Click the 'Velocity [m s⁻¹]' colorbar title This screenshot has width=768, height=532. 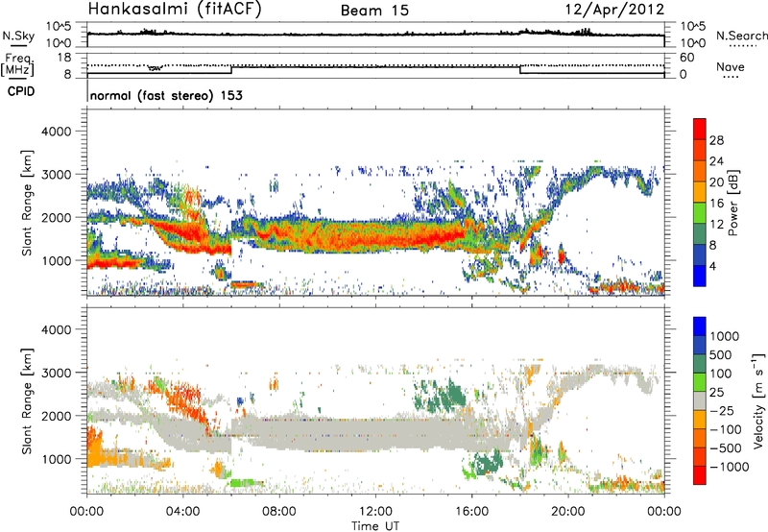pos(758,400)
